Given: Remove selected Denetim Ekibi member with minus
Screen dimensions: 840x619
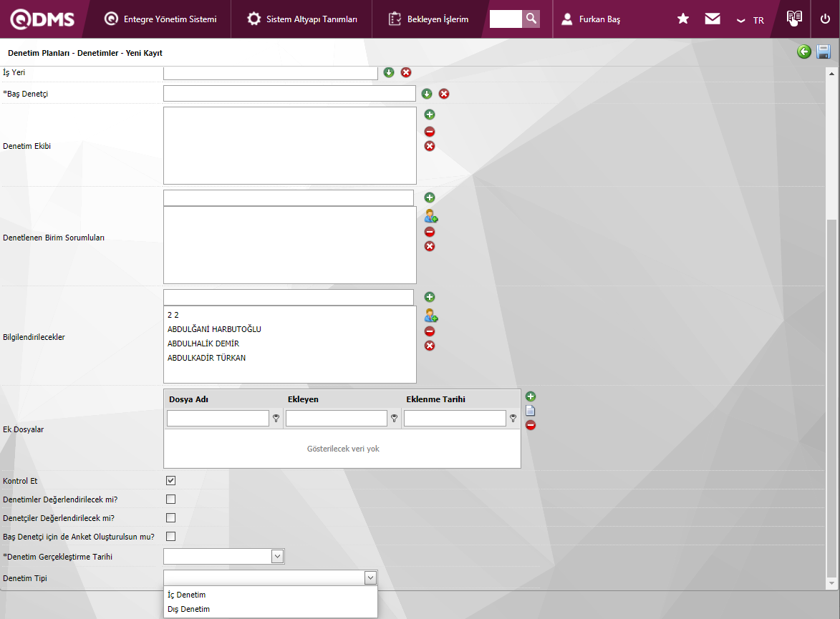Looking at the screenshot, I should tap(430, 132).
